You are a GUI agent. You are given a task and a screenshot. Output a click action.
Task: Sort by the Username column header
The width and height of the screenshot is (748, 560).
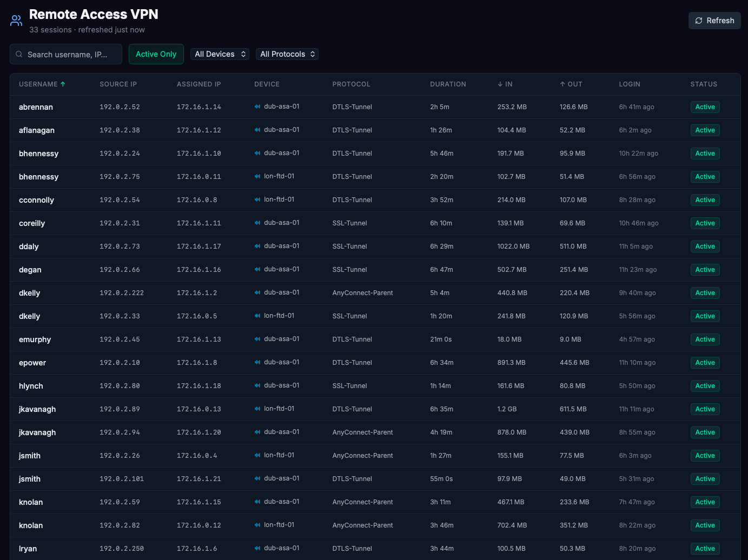pos(42,84)
